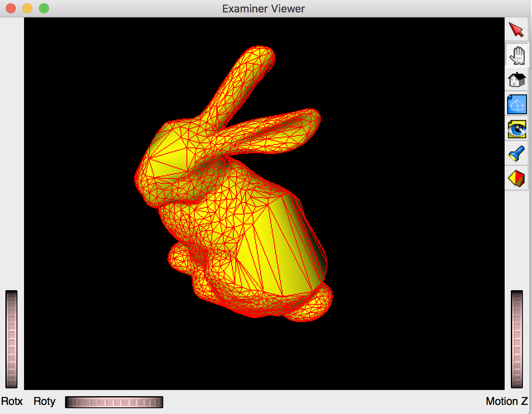Click the Roty thumbwheel
The height and width of the screenshot is (414, 532).
click(x=114, y=401)
